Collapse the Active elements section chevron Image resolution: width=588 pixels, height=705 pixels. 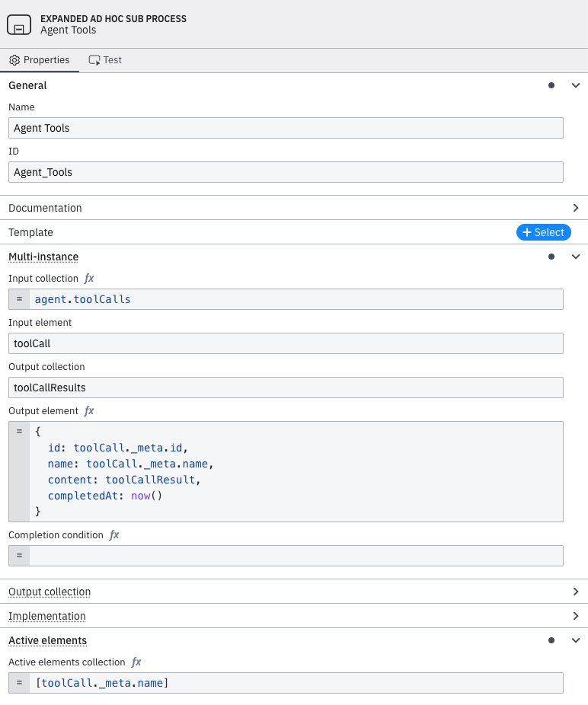pos(575,640)
